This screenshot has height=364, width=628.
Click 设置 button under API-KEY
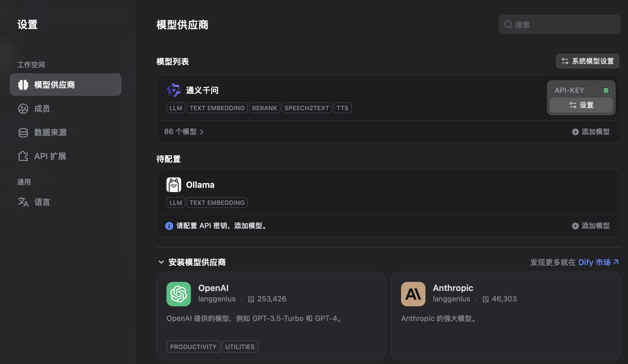tap(581, 105)
